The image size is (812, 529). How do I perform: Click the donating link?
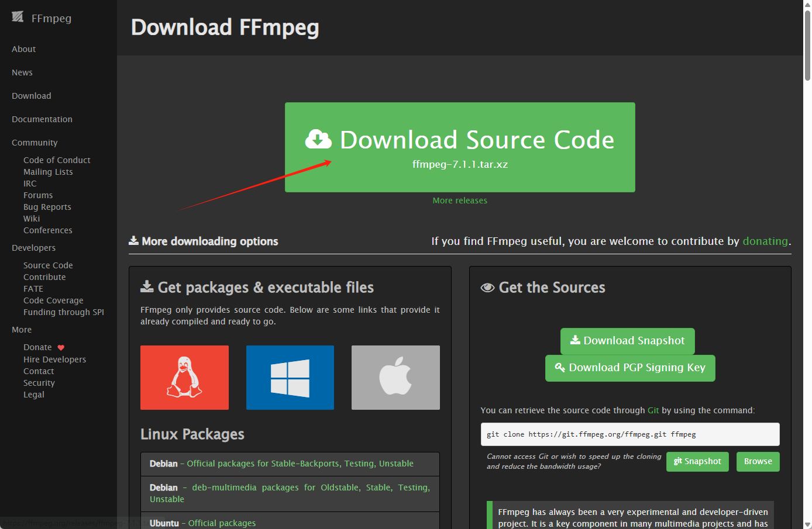[765, 241]
